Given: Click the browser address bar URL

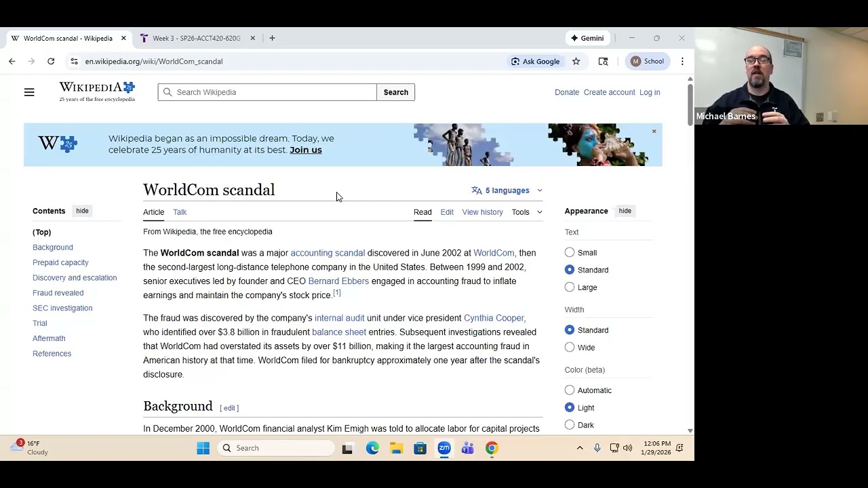Looking at the screenshot, I should pos(154,61).
